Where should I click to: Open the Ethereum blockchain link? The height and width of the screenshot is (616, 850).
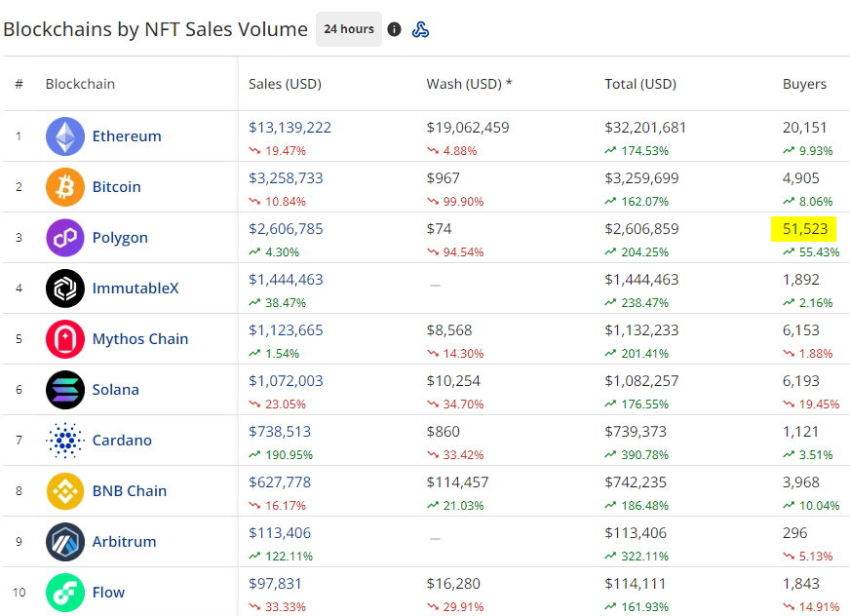point(127,136)
